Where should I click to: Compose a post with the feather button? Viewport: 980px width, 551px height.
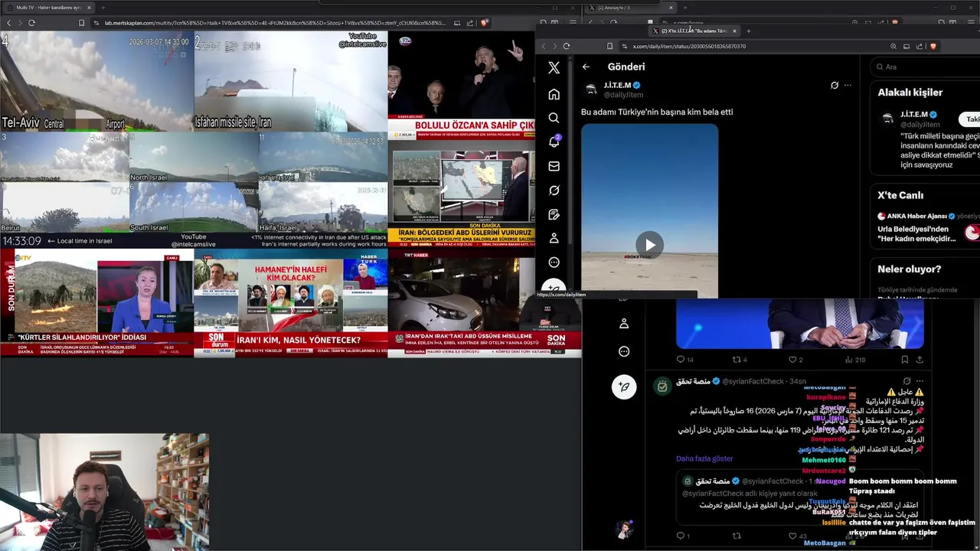[624, 386]
